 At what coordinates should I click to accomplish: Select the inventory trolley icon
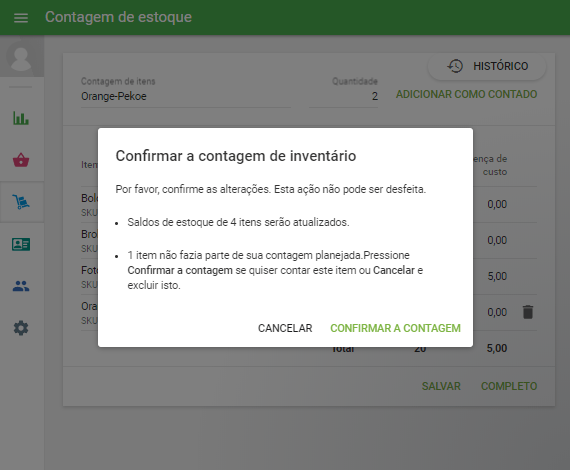coord(21,202)
